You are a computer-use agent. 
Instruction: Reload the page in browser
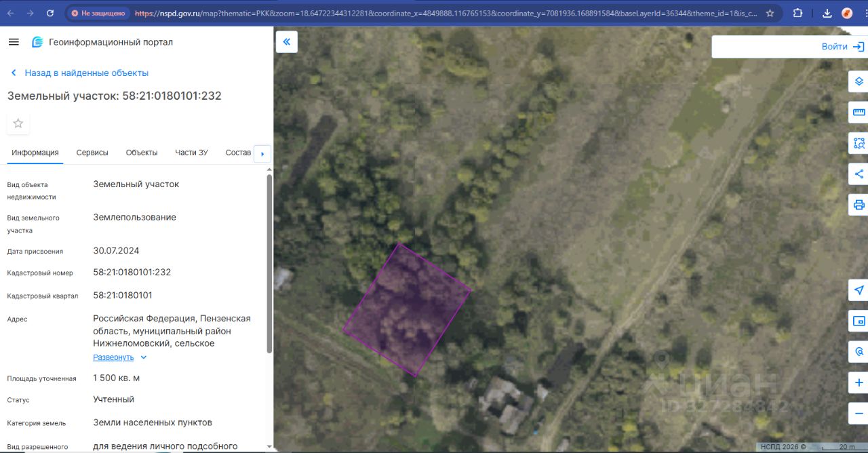50,13
